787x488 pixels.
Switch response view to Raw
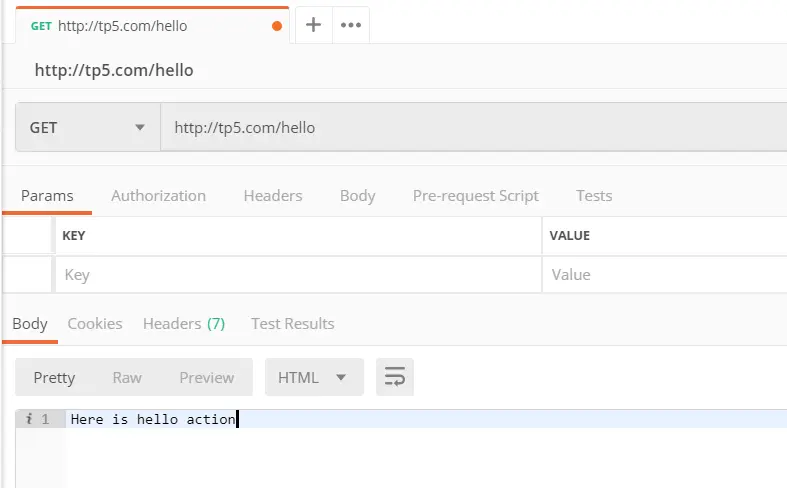[127, 377]
